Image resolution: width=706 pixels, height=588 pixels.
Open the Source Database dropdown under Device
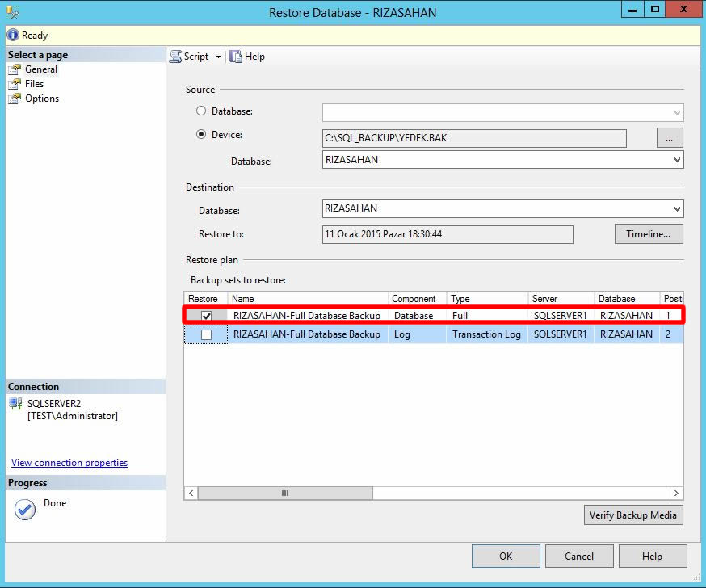tap(677, 160)
